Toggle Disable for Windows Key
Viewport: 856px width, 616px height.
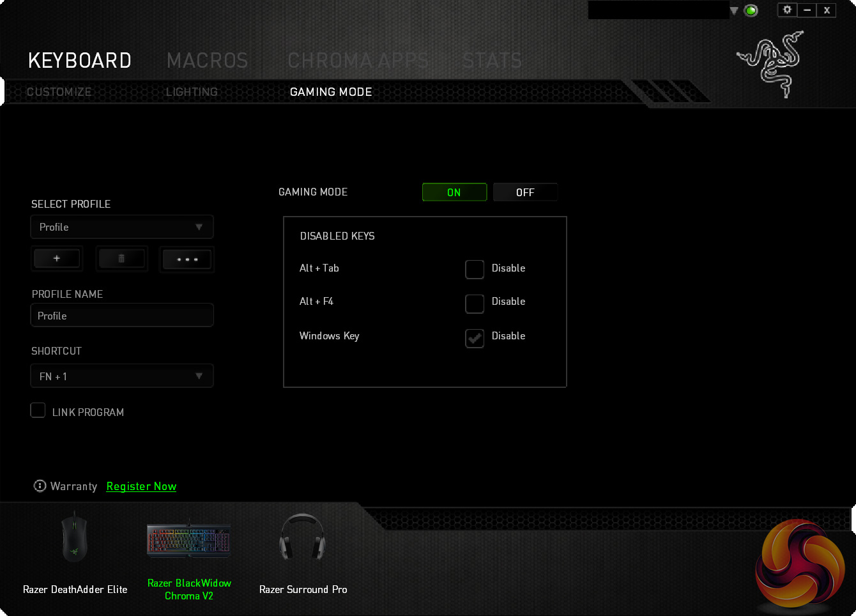[475, 338]
